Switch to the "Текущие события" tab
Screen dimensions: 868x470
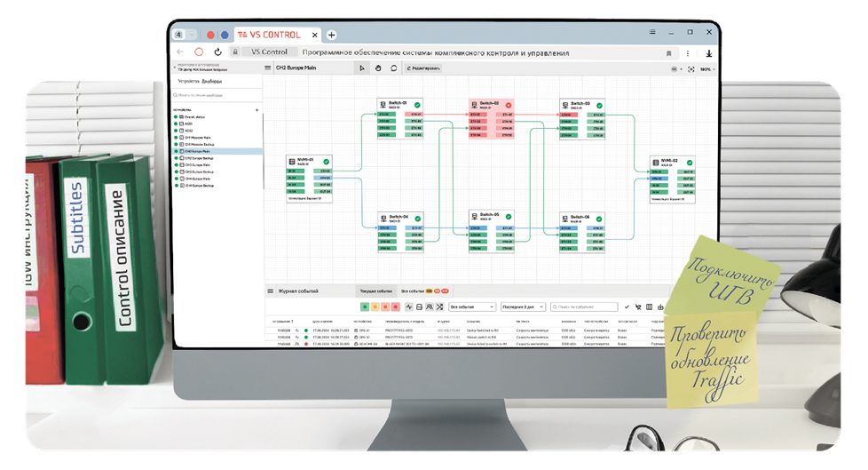tap(375, 291)
